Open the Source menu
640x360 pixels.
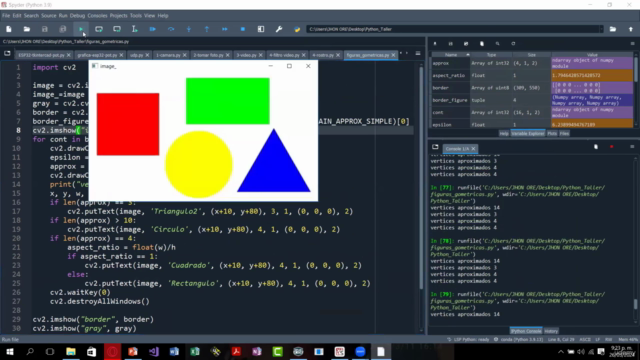(x=49, y=16)
